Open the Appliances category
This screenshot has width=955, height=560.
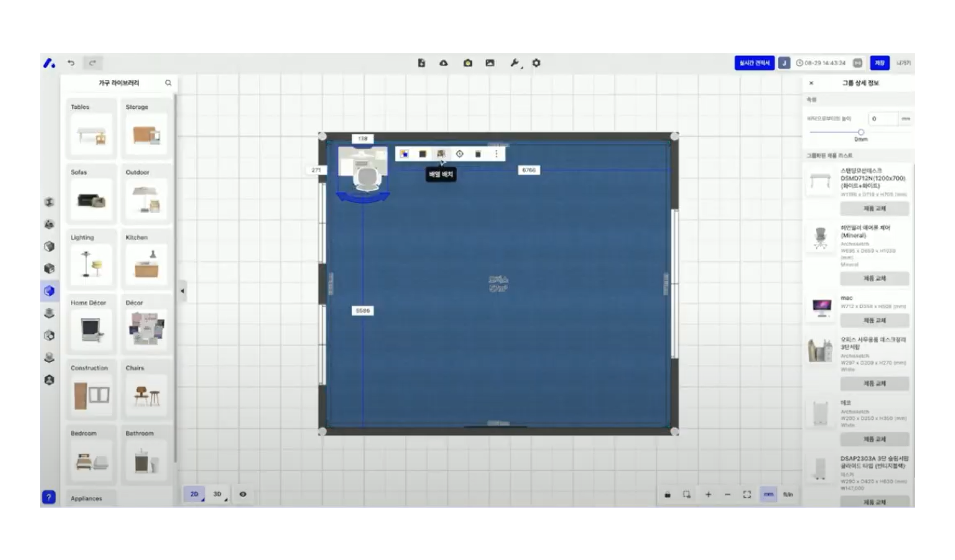pyautogui.click(x=92, y=498)
